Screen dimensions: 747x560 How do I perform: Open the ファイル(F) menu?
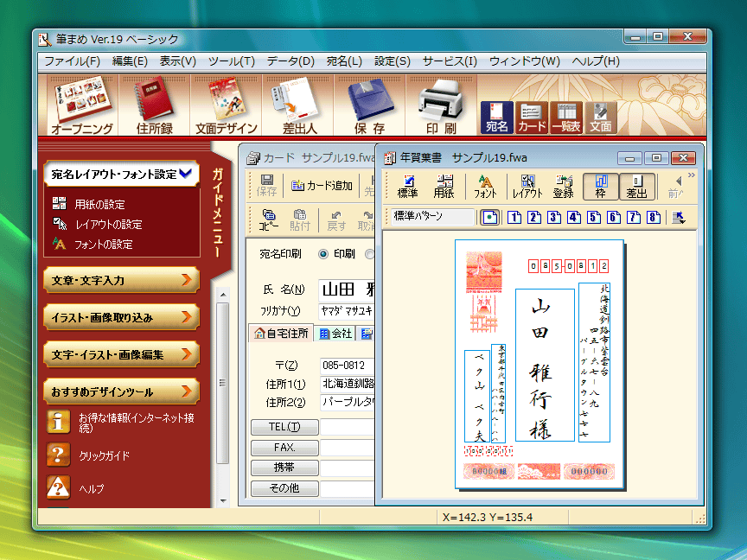tap(72, 61)
